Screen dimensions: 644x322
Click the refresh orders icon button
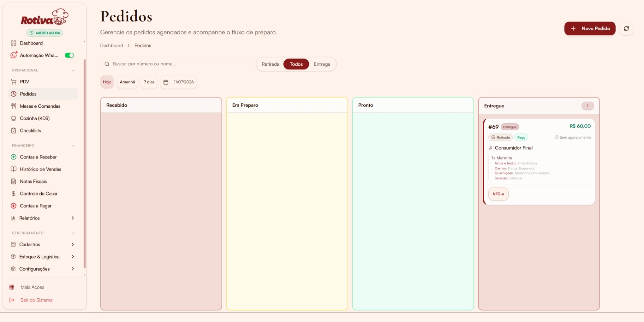pyautogui.click(x=626, y=28)
